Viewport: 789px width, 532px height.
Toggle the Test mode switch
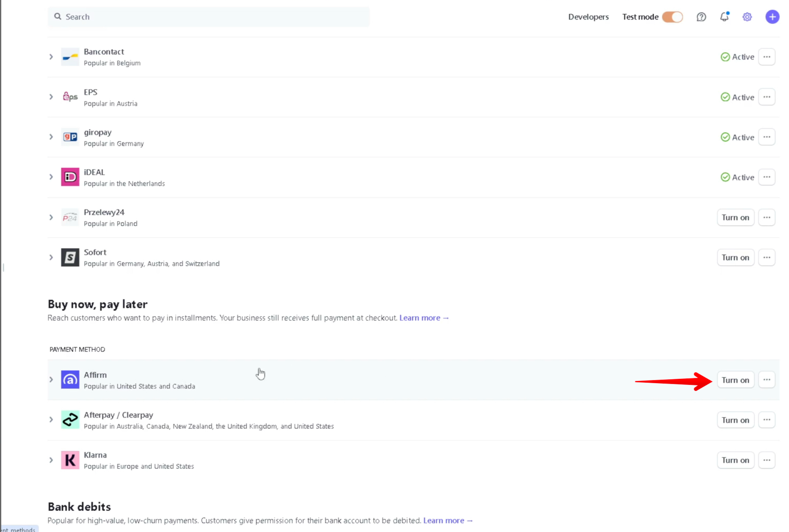672,17
